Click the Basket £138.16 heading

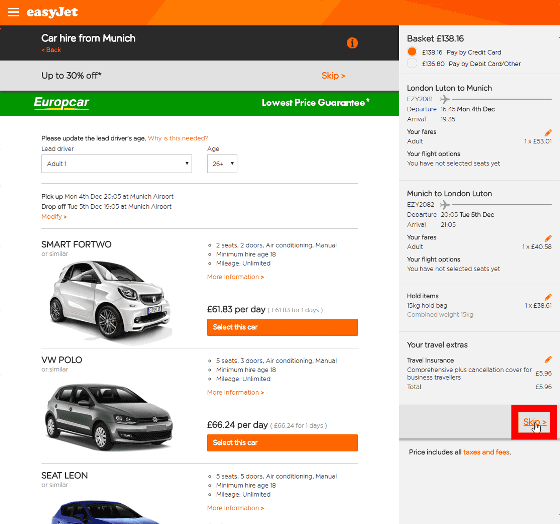point(435,39)
